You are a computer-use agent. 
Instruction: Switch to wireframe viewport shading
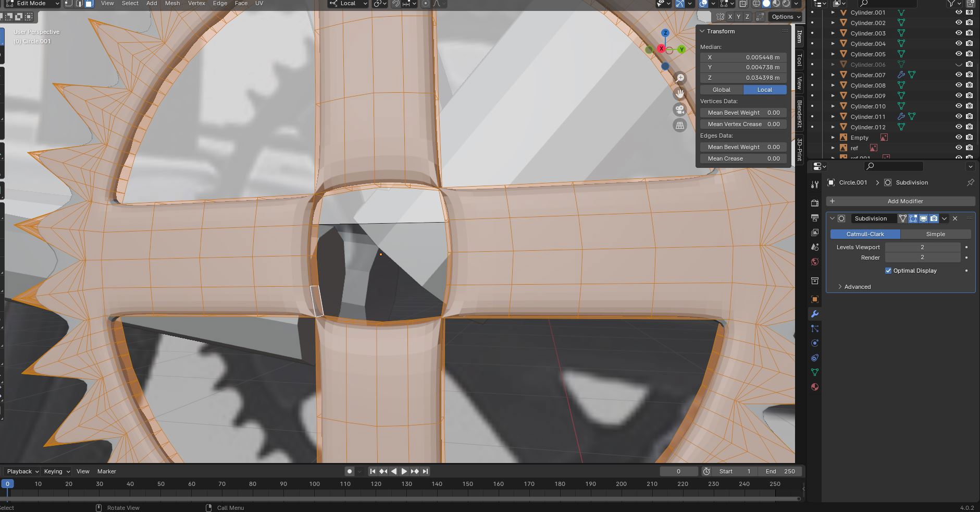tap(756, 3)
